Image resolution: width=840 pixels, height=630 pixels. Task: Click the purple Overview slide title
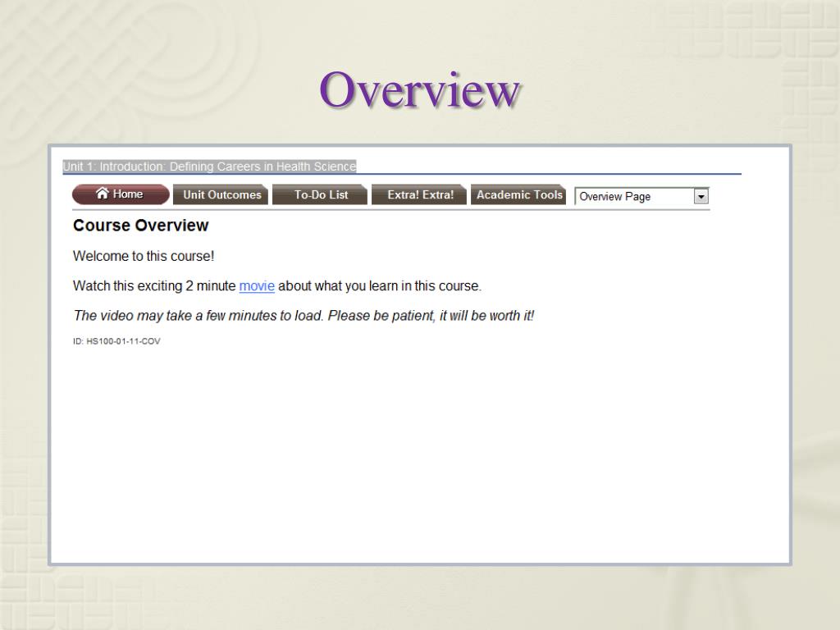(419, 89)
